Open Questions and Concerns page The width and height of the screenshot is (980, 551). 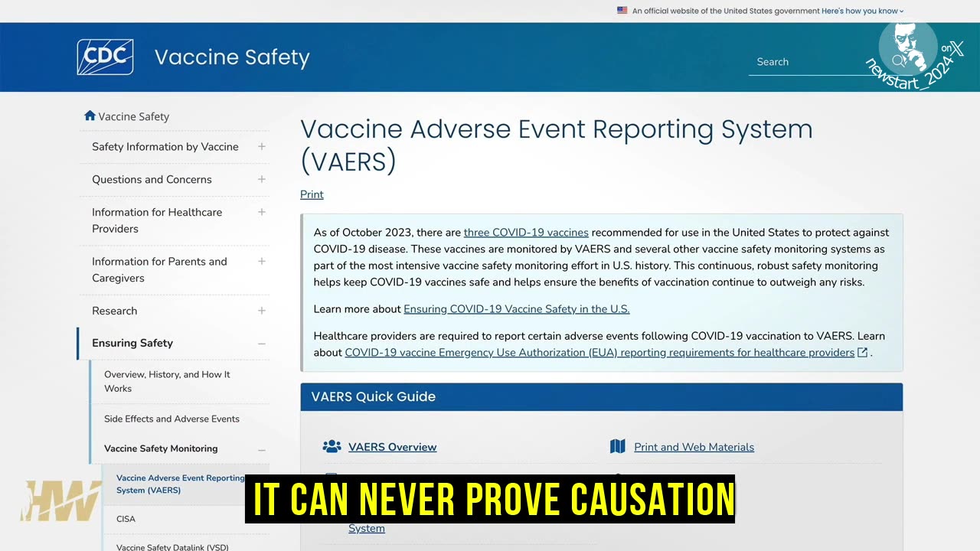pyautogui.click(x=152, y=179)
